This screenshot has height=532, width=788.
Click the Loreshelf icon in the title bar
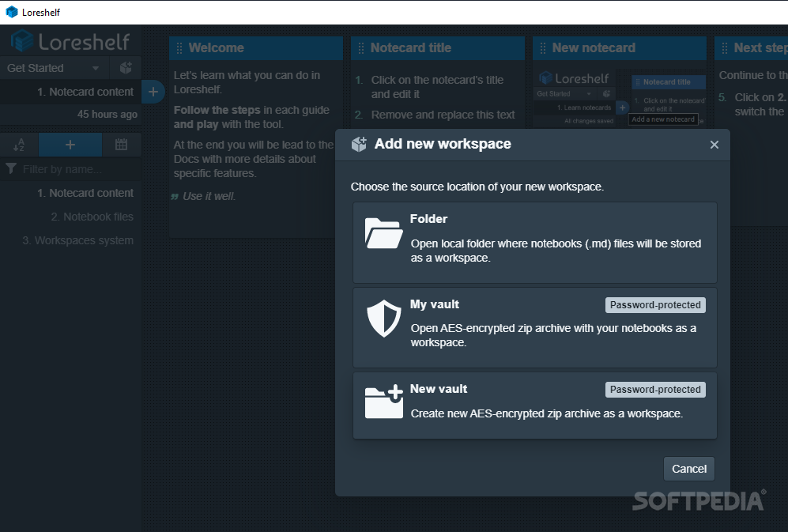pyautogui.click(x=12, y=12)
